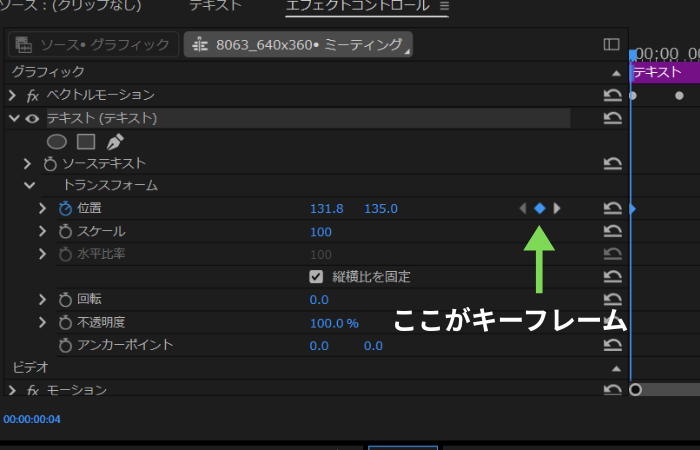Click the 不透明度 value 100.0 %

pyautogui.click(x=334, y=322)
